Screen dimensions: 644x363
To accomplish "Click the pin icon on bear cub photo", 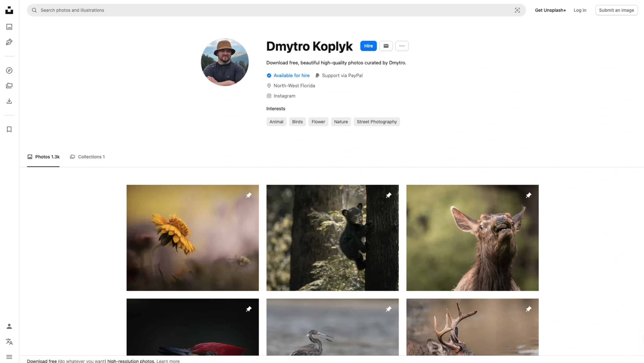I will 389,195.
